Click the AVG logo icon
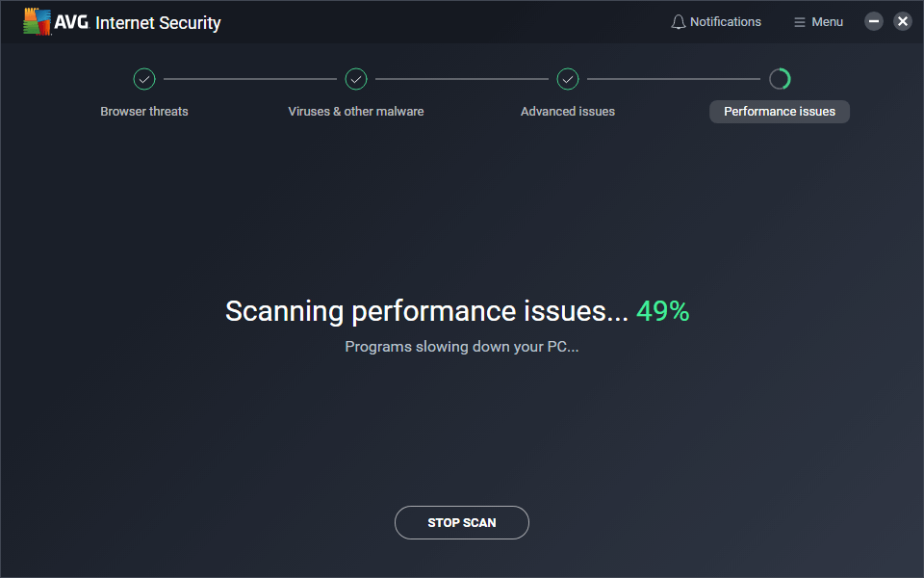The width and height of the screenshot is (924, 578). (38, 22)
